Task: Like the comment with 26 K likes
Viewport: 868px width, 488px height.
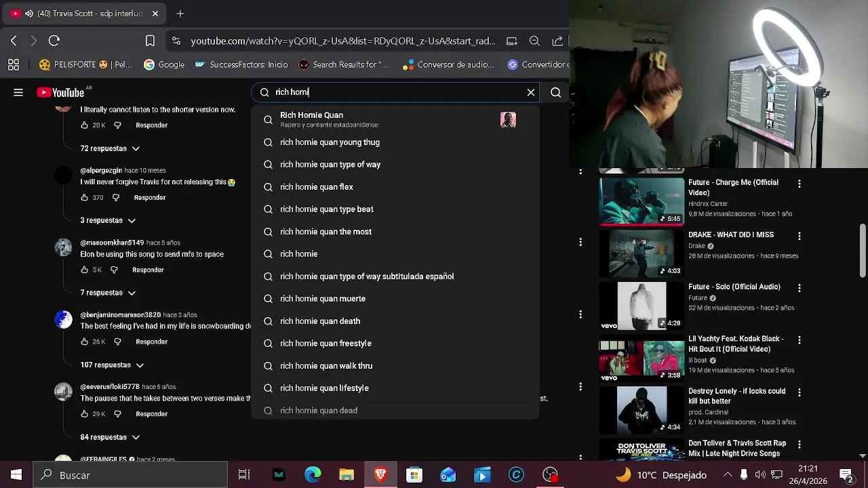Action: 85,342
